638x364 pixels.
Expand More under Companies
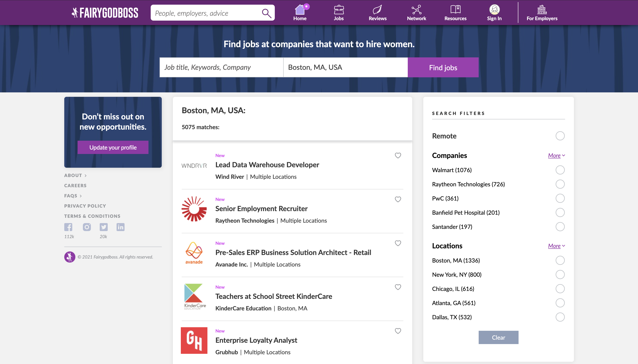click(556, 156)
